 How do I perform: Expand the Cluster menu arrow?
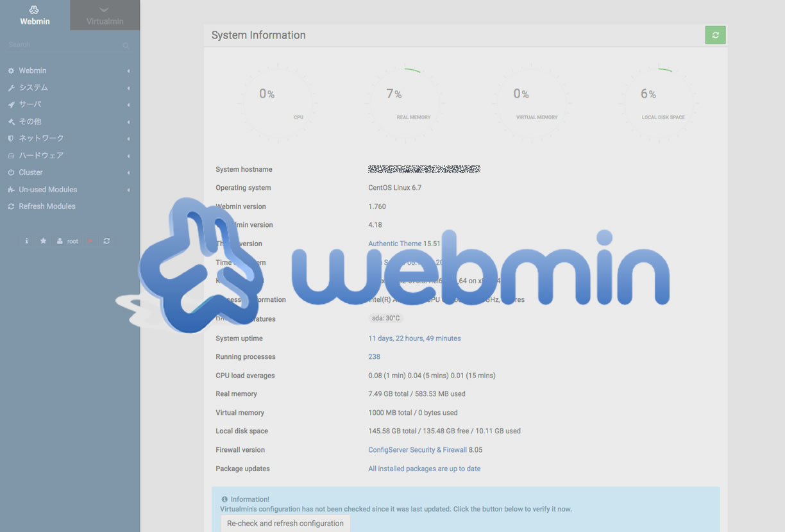pyautogui.click(x=128, y=172)
